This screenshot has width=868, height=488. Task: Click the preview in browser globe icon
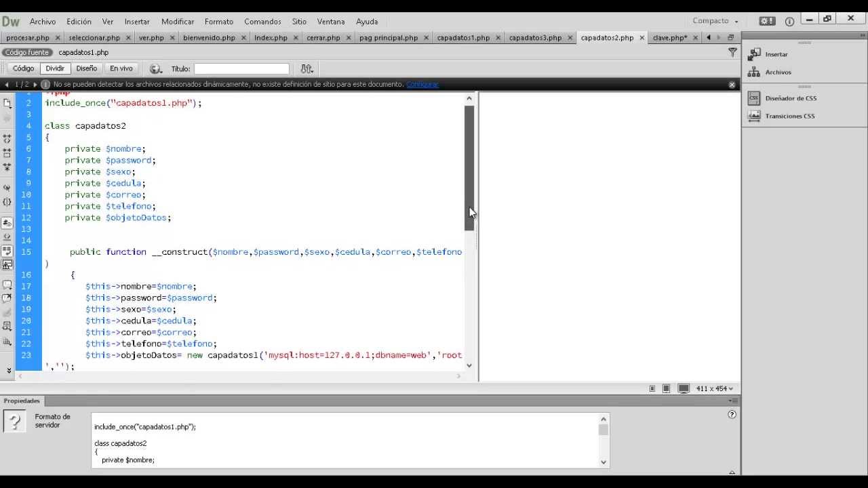[x=155, y=68]
